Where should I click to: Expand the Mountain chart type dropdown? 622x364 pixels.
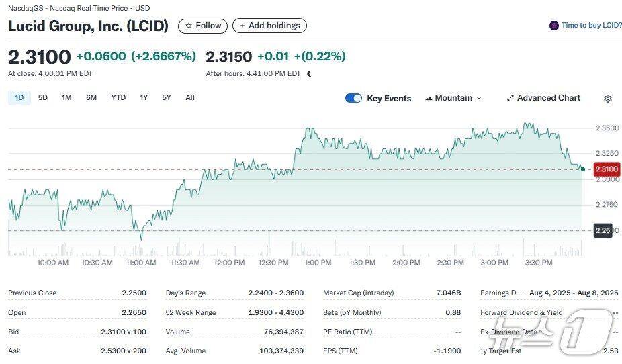478,98
